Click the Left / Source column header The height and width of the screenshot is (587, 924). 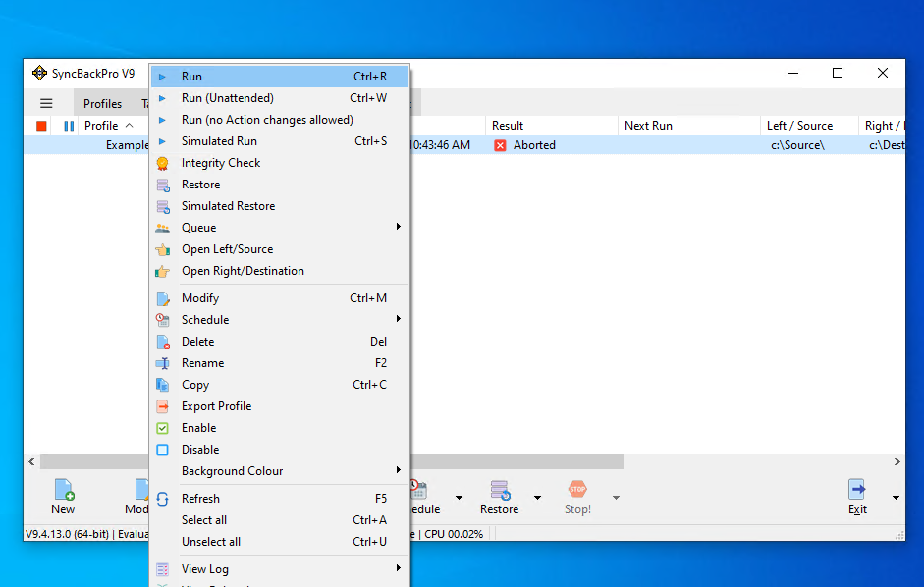[x=810, y=126]
